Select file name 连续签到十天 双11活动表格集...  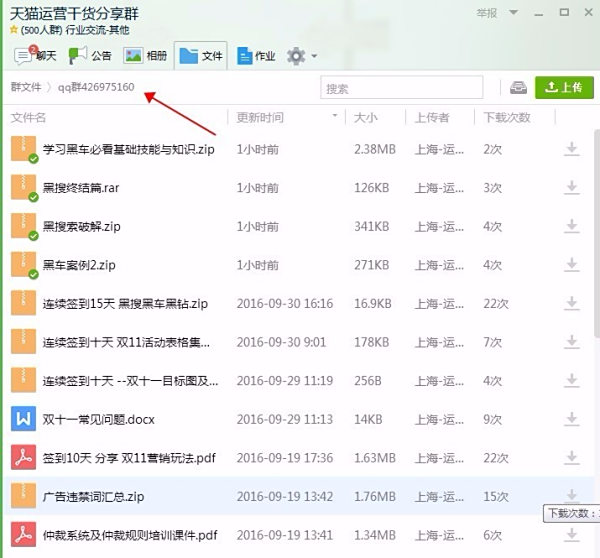coord(126,343)
